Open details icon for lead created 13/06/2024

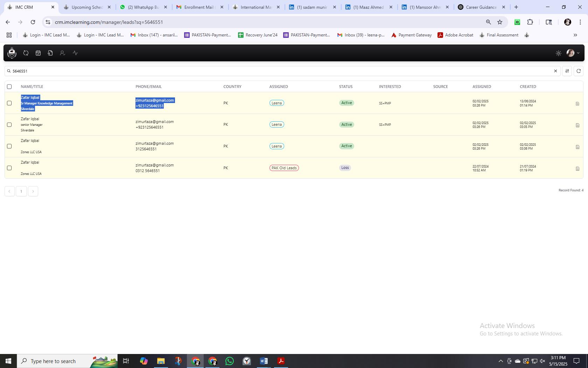click(577, 104)
